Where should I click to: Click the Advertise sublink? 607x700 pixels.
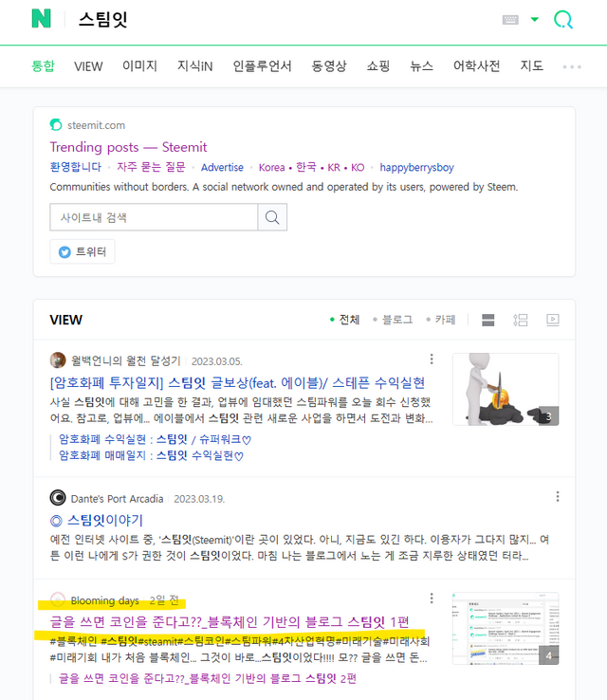click(222, 167)
